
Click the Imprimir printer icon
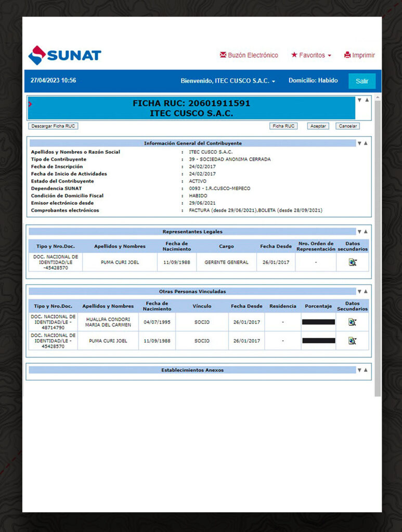click(347, 55)
